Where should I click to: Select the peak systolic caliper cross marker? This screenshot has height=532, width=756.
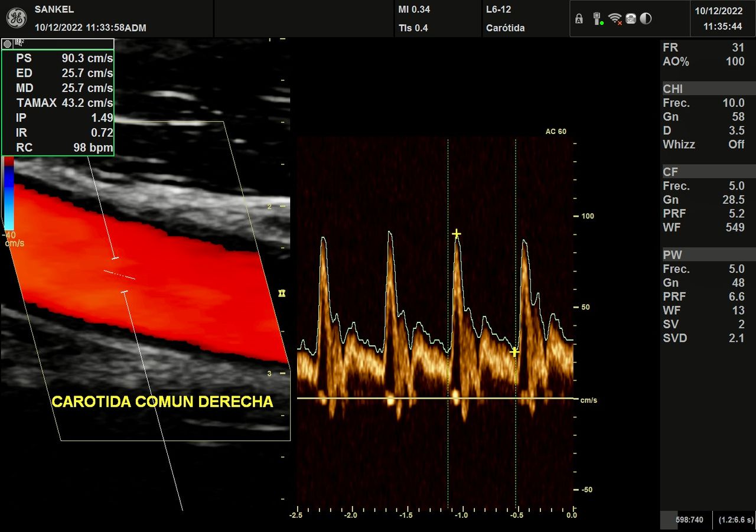click(456, 234)
